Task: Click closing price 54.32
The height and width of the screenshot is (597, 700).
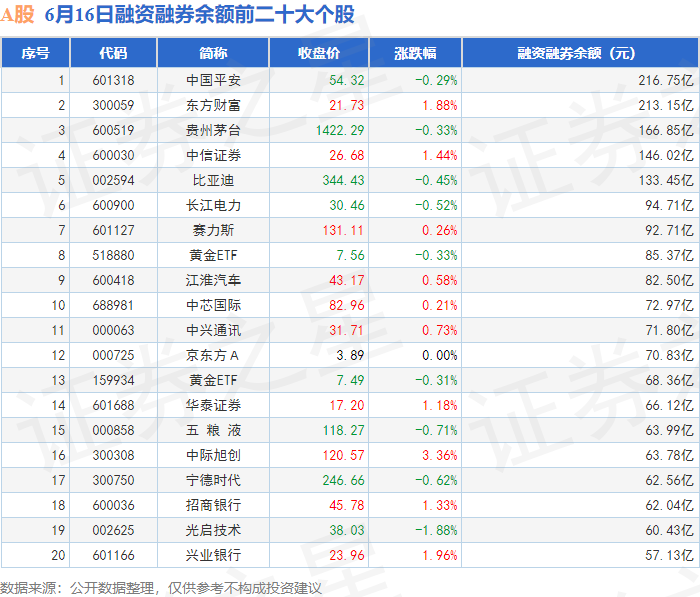Action: click(x=346, y=80)
